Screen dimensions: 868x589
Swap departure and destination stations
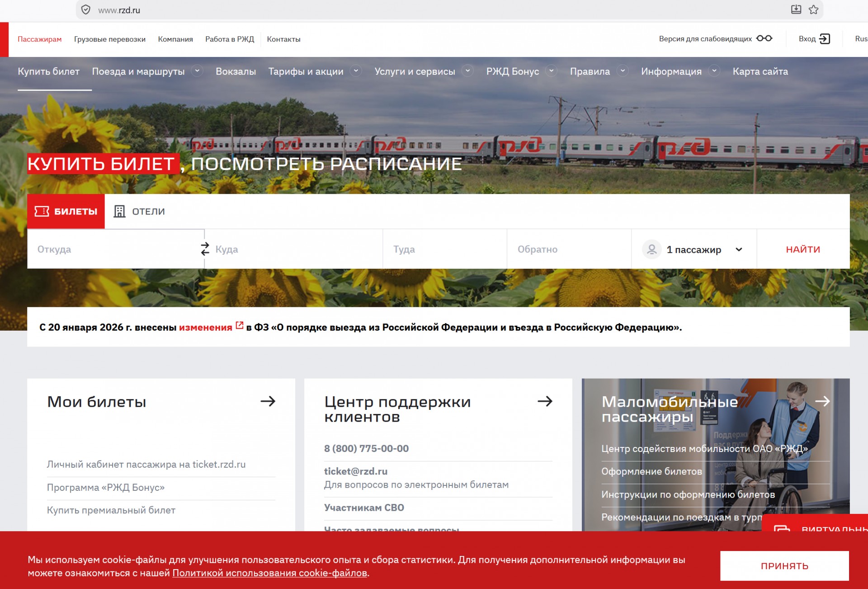205,249
